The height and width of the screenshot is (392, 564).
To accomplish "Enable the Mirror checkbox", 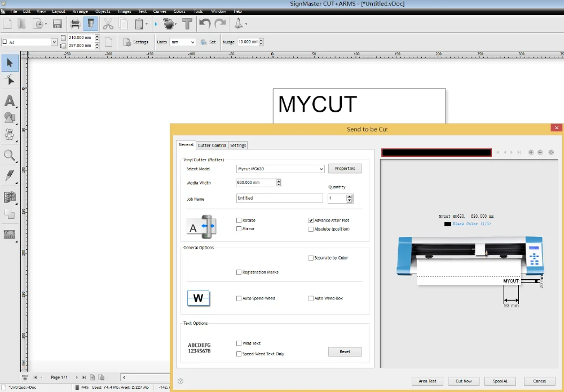I will pyautogui.click(x=239, y=229).
